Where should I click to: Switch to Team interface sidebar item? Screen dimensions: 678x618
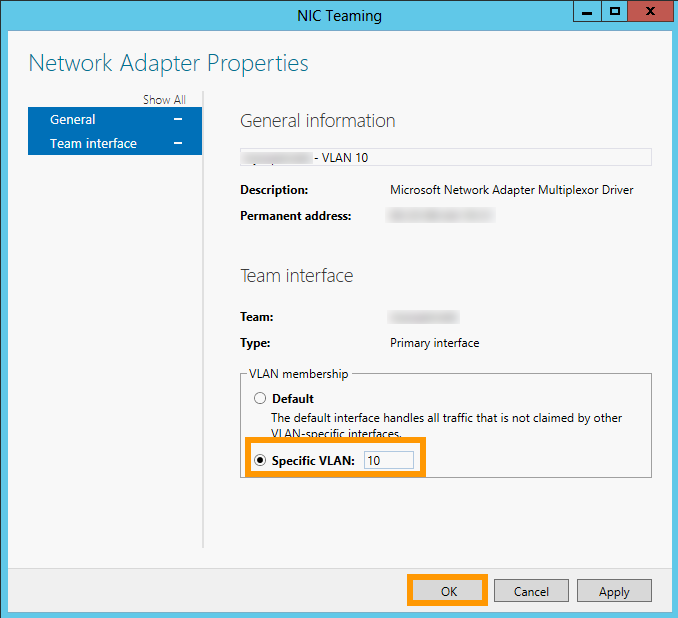[93, 143]
